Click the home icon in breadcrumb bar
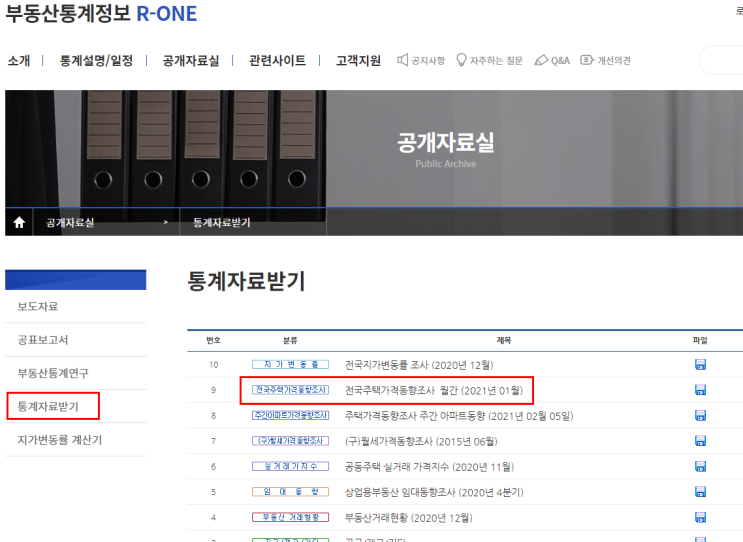The width and height of the screenshot is (743, 542). pos(19,222)
